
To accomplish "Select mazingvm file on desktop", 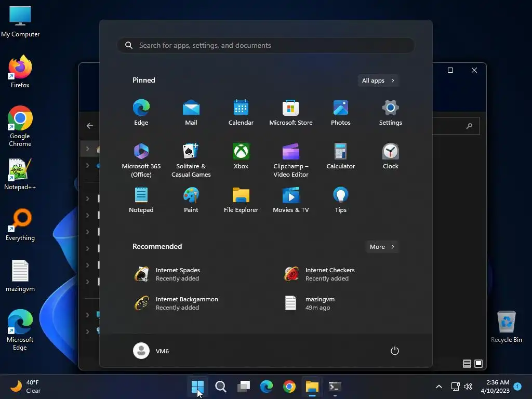I will click(20, 276).
